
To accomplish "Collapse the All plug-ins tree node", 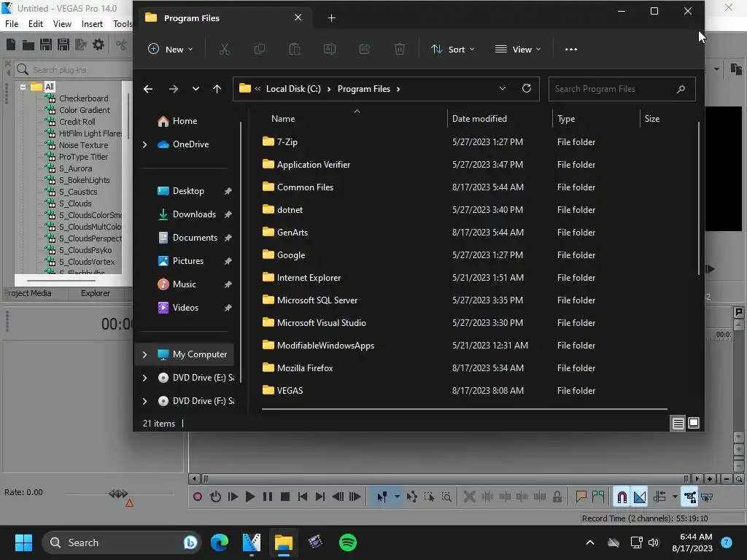I will (23, 87).
